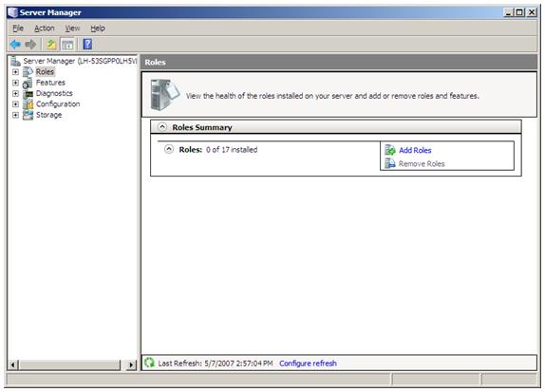Click the Add Roles icon

click(x=390, y=150)
